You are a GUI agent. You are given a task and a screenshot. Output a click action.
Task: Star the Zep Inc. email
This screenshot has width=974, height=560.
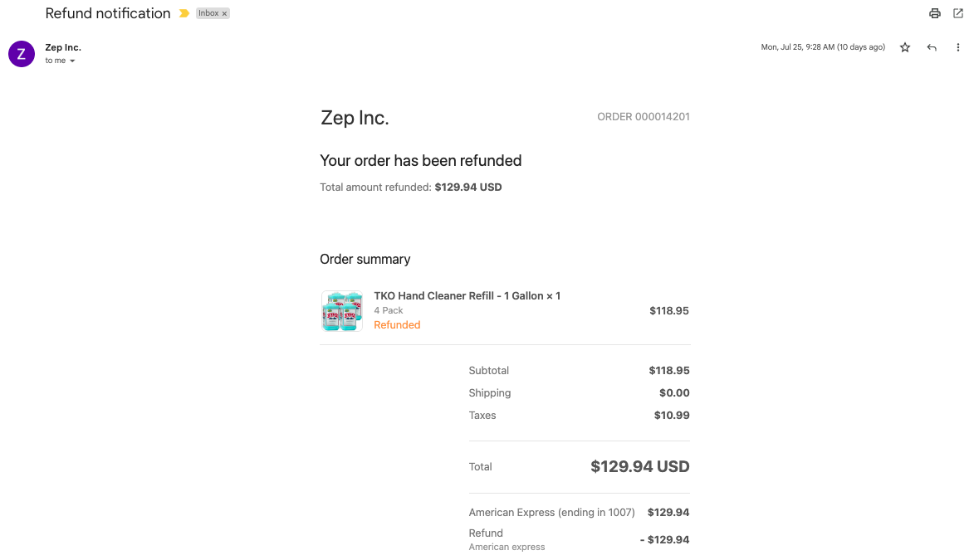point(905,47)
